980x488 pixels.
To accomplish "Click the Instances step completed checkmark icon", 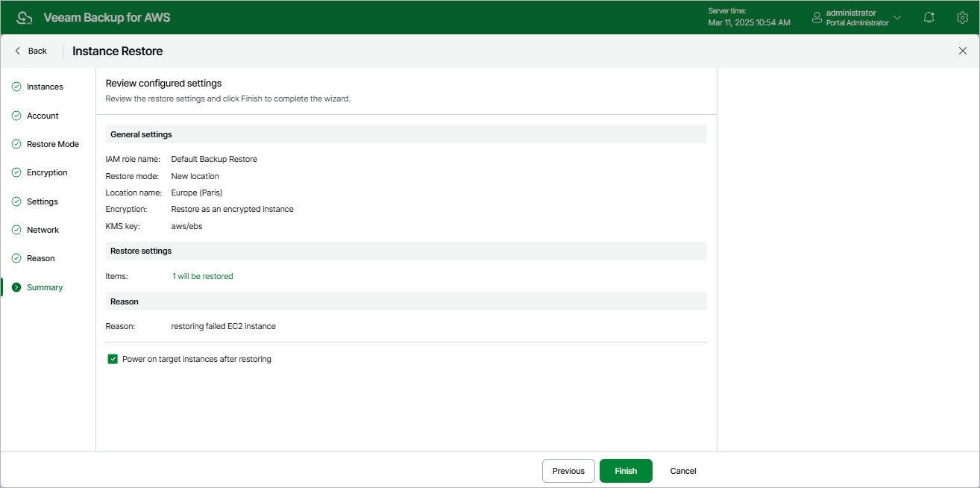I will pos(16,87).
